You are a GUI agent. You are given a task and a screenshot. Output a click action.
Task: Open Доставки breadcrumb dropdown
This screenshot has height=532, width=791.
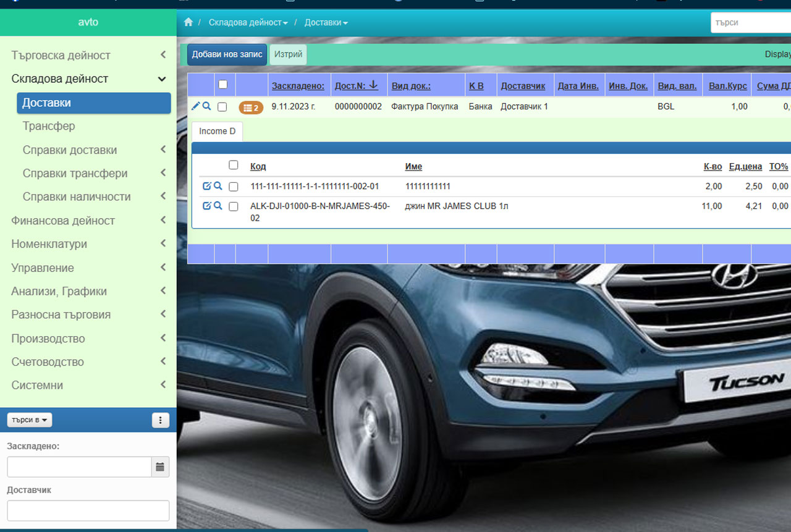pos(326,22)
